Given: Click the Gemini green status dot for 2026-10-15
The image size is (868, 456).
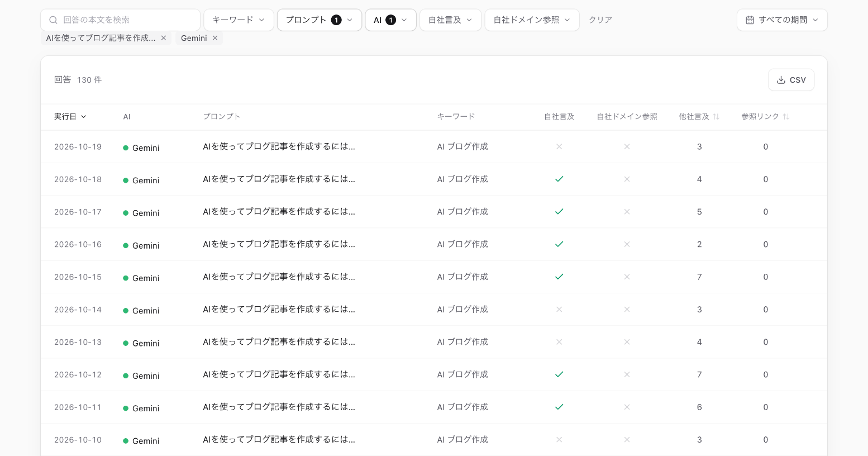Looking at the screenshot, I should [126, 278].
